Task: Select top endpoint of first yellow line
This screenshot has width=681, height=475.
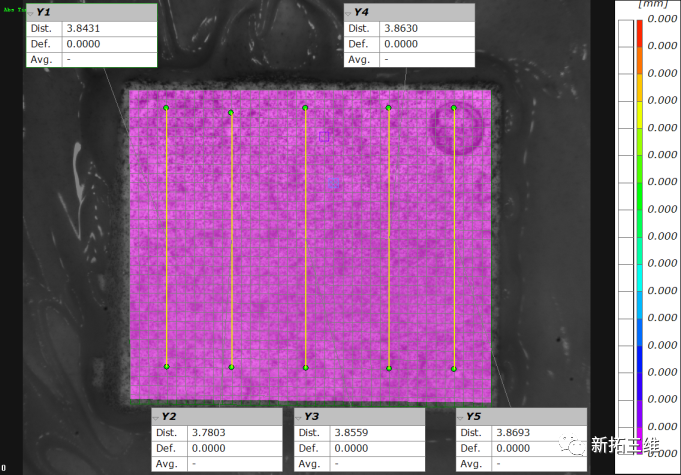Action: coord(166,108)
